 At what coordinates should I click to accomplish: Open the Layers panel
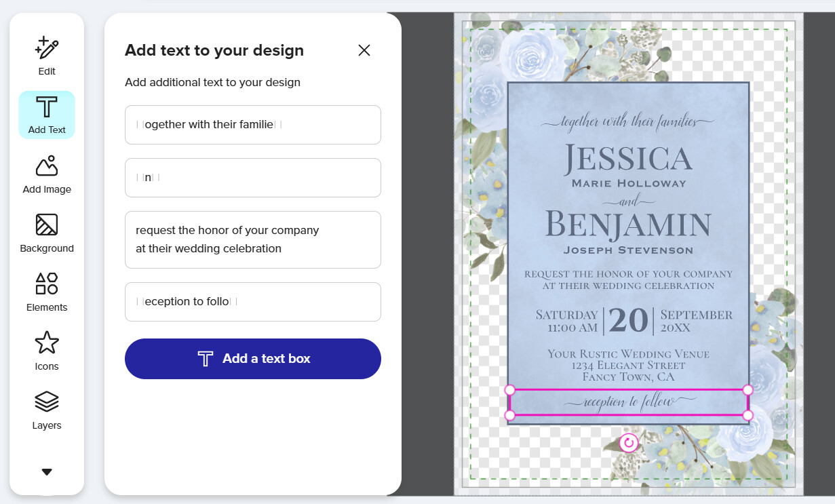click(x=47, y=410)
